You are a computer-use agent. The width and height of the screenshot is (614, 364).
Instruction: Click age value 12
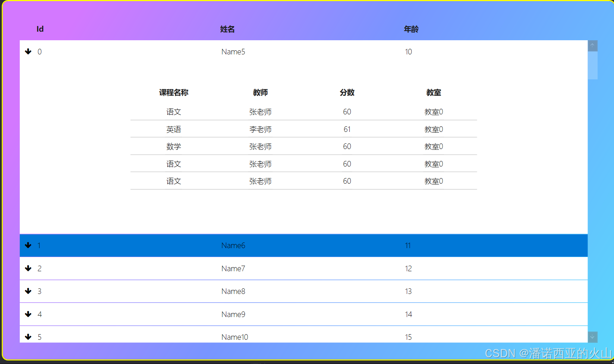[408, 269]
